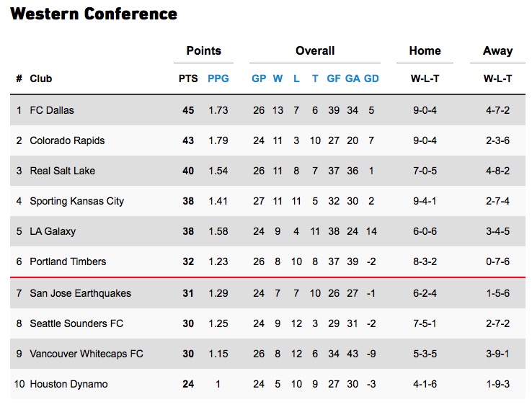
Task: Open Real Salt Lake club entry
Action: (62, 171)
